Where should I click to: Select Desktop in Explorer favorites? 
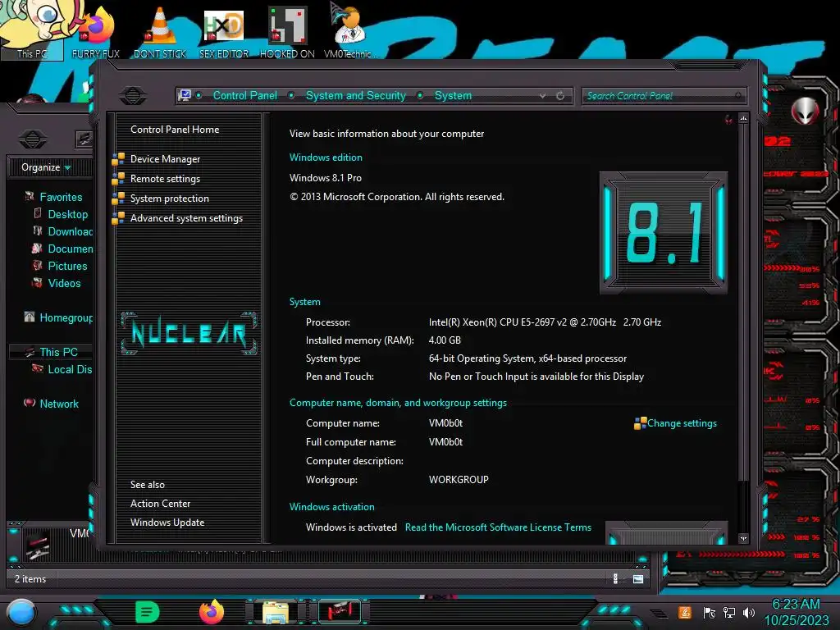coord(67,214)
